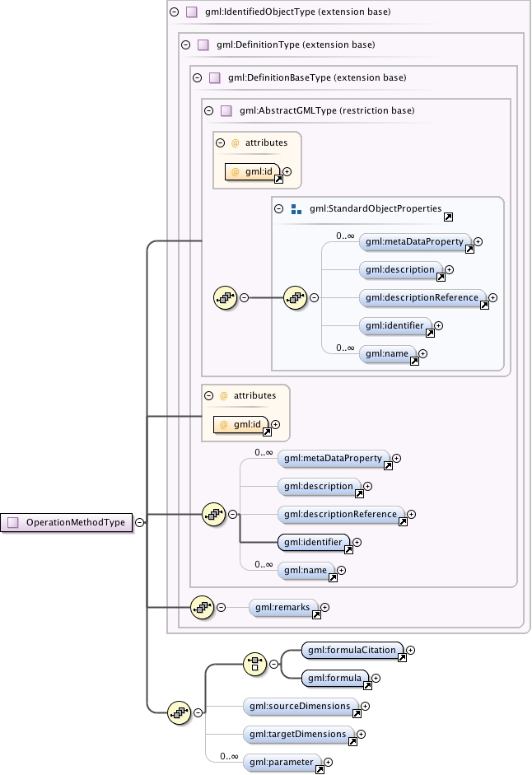532x775 pixels.
Task: Expand the gml:formula element
Action: tap(376, 678)
